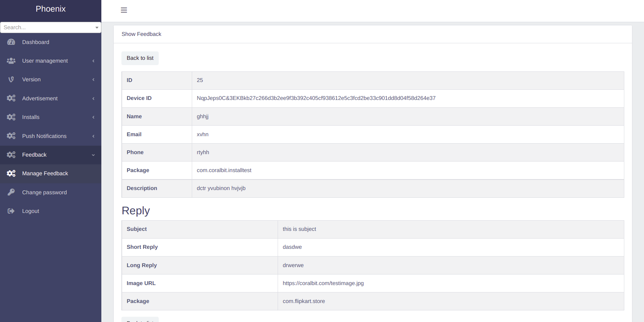Click package com.coralbit.installtest
The image size is (644, 322).
click(x=224, y=170)
